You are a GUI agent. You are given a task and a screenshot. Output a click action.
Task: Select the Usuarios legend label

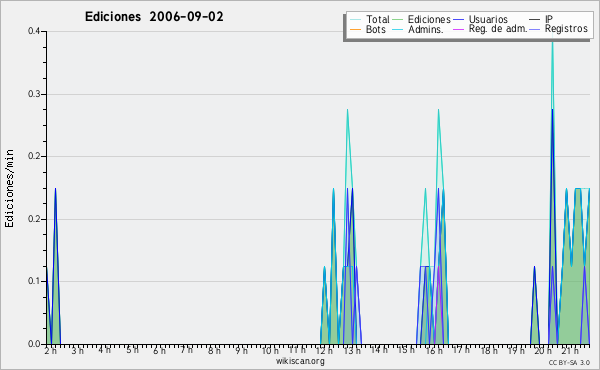point(488,19)
